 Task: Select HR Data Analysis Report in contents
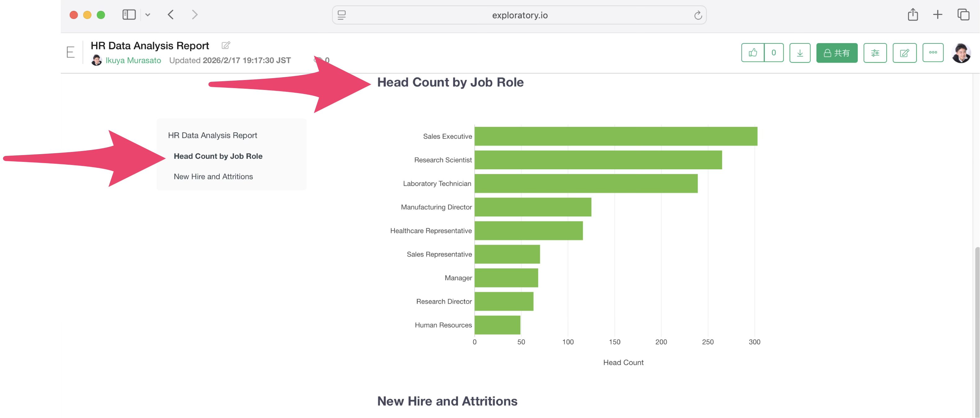(212, 136)
